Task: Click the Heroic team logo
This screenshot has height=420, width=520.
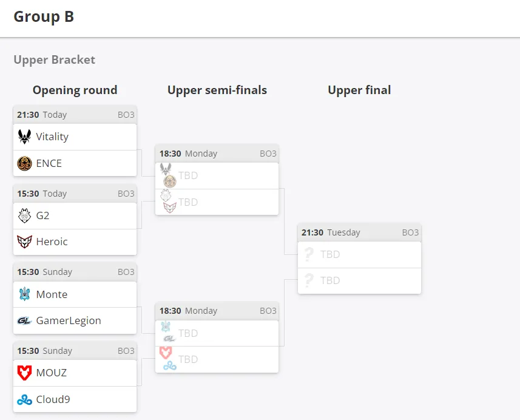Action: (24, 242)
